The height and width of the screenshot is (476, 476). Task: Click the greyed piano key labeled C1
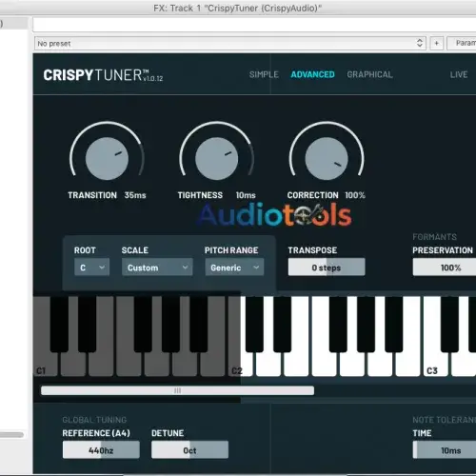[46, 365]
